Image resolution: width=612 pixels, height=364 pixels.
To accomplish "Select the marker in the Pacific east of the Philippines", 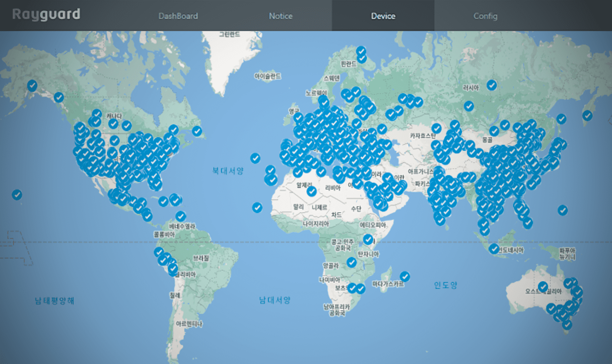I will [562, 210].
